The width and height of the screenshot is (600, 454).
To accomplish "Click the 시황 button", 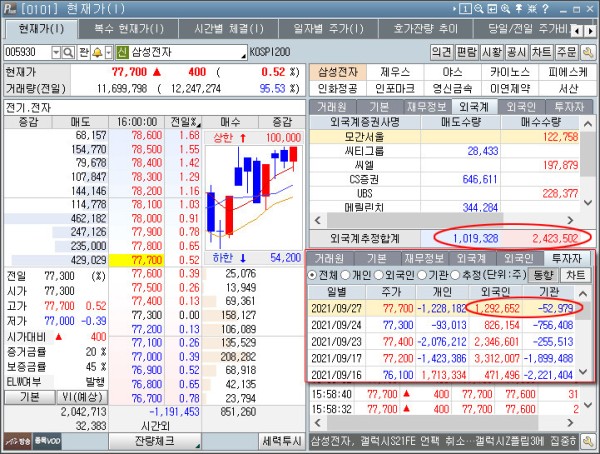I will 492,52.
